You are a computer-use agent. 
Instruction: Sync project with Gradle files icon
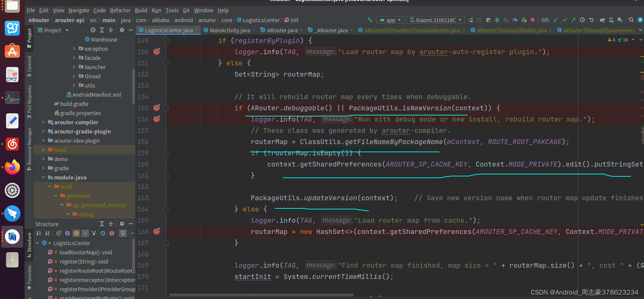[x=602, y=20]
